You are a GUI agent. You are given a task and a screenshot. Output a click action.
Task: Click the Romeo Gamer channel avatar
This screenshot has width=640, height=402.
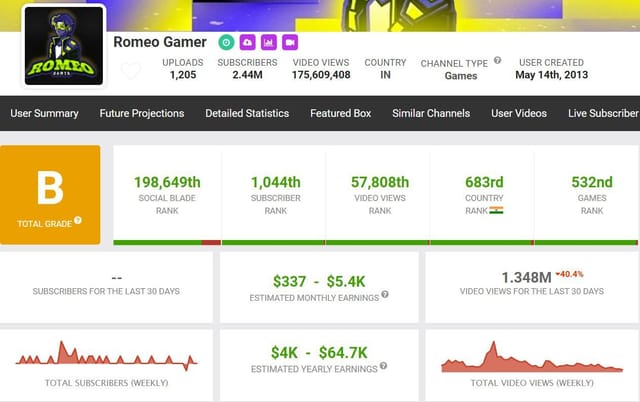[x=63, y=48]
